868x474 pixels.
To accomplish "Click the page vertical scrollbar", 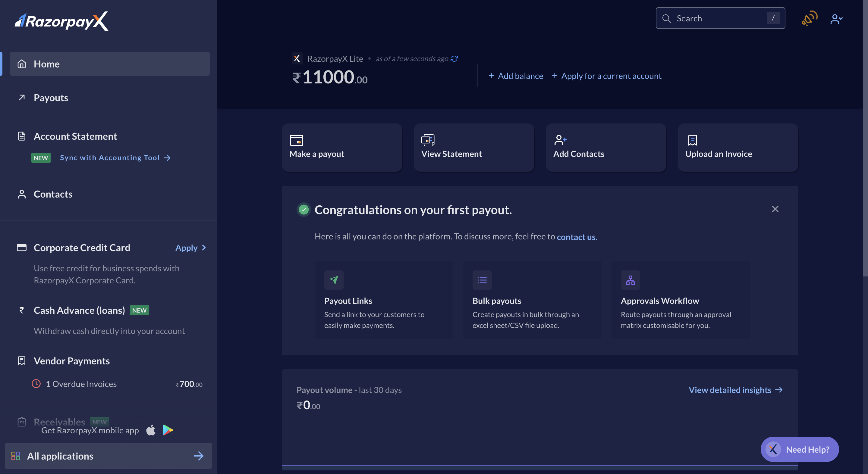I will 865,139.
